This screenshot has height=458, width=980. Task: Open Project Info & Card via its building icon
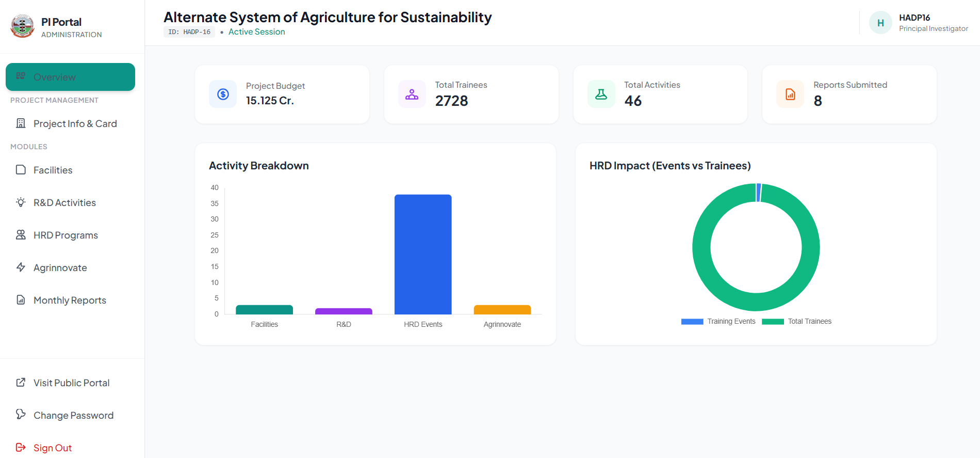point(21,123)
